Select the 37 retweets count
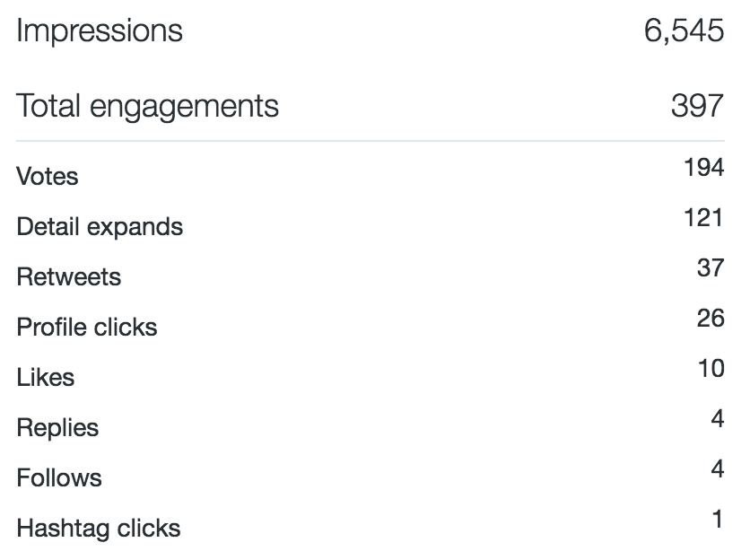Viewport: 750px width, 560px height. click(711, 268)
